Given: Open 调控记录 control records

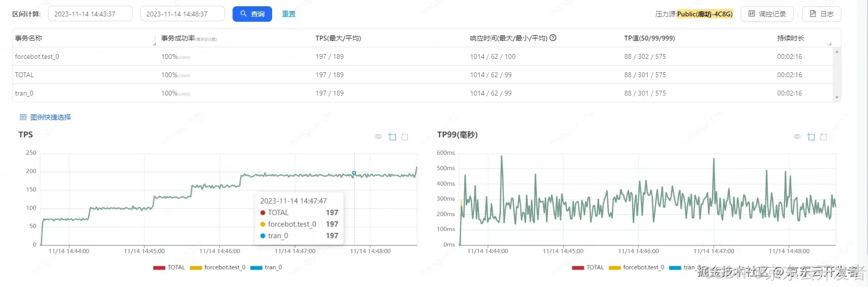Looking at the screenshot, I should click(767, 14).
